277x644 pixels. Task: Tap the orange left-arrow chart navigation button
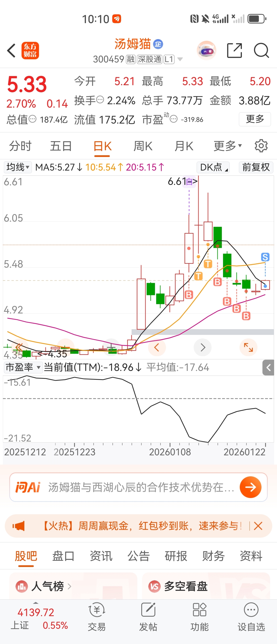coord(157,347)
